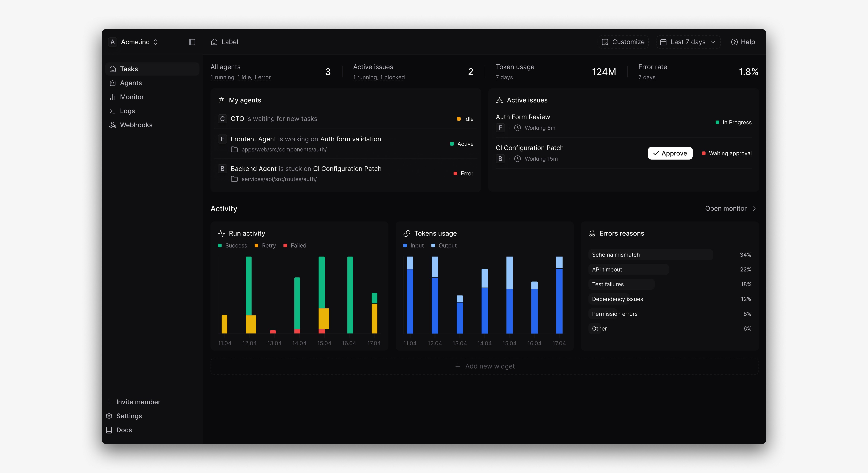
Task: Open the Docs book icon
Action: point(109,430)
